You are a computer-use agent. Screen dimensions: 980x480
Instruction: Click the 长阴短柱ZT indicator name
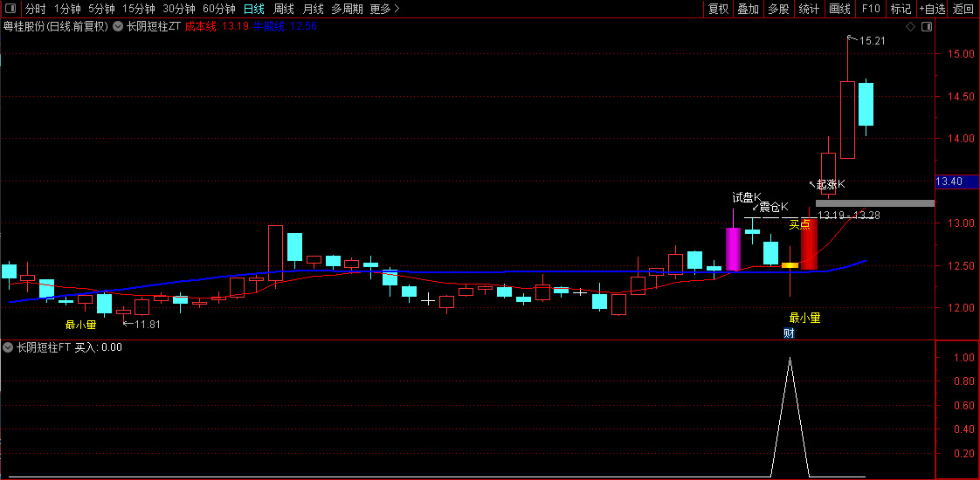tap(154, 27)
